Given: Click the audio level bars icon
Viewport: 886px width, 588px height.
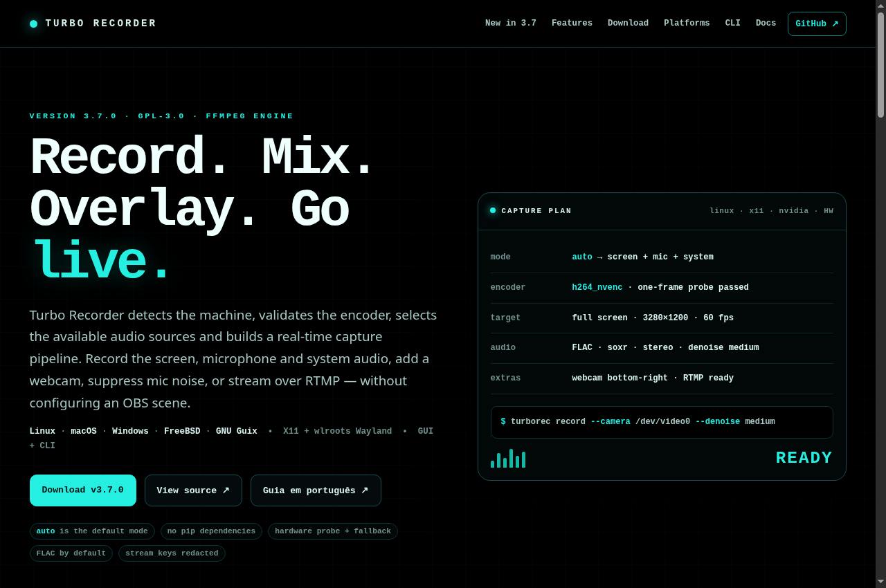Looking at the screenshot, I should [x=508, y=458].
